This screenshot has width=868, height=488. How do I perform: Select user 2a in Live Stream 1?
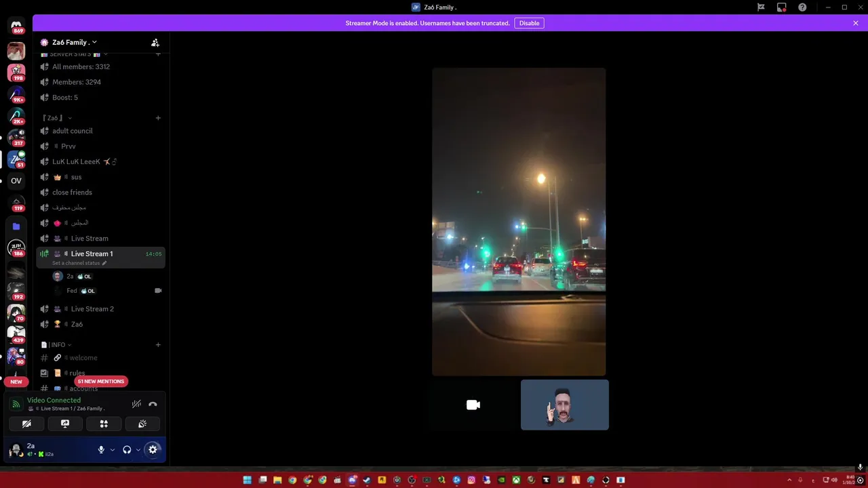[107, 277]
